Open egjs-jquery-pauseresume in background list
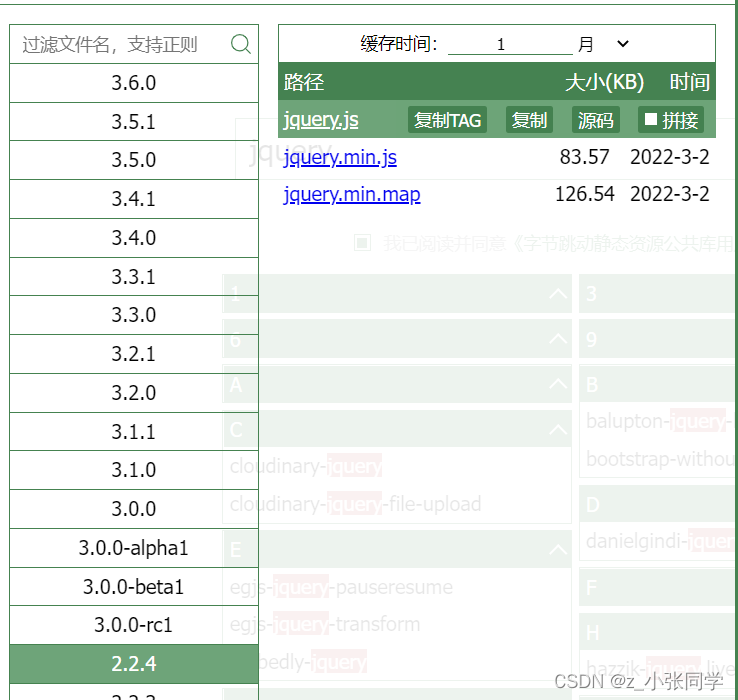The height and width of the screenshot is (700, 738). [x=341, y=587]
